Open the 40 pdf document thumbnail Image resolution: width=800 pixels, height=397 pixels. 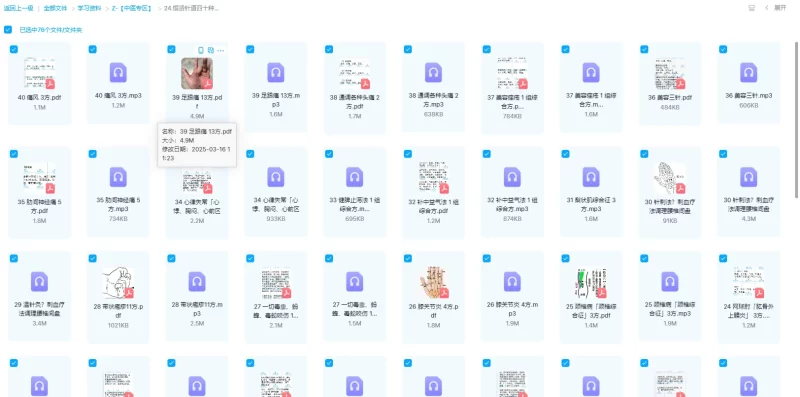point(39,73)
